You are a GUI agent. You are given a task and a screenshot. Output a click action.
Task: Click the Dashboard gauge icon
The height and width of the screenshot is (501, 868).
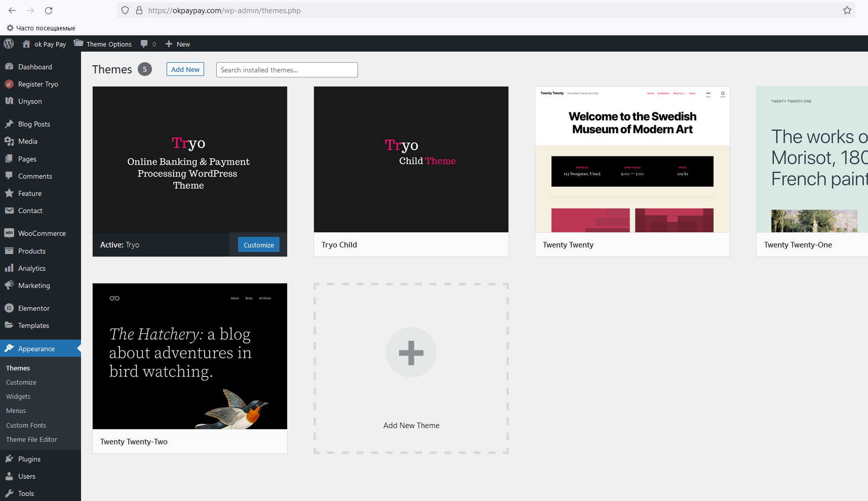[x=9, y=66]
